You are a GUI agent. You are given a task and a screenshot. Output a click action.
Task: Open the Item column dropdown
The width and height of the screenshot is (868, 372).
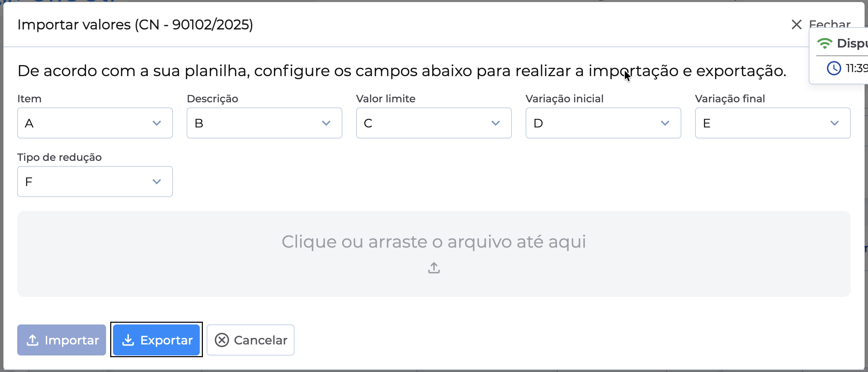tap(95, 123)
